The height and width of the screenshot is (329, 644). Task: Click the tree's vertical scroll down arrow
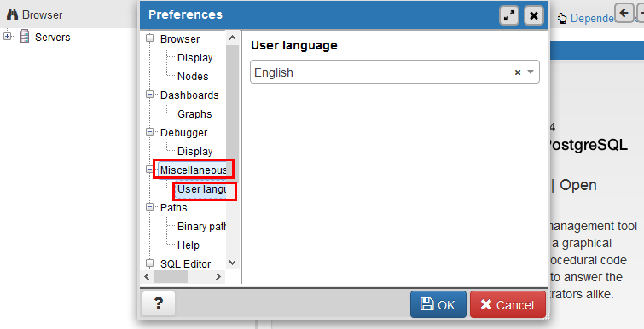tap(233, 263)
